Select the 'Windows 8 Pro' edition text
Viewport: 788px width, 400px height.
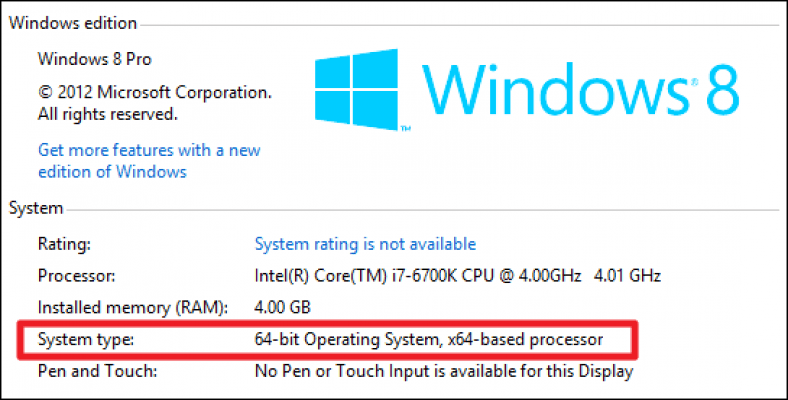[94, 59]
